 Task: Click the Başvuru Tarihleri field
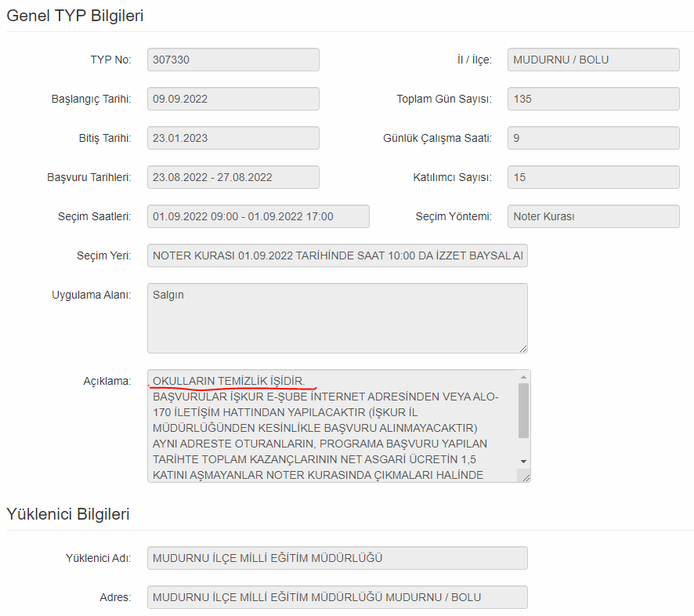tap(233, 177)
